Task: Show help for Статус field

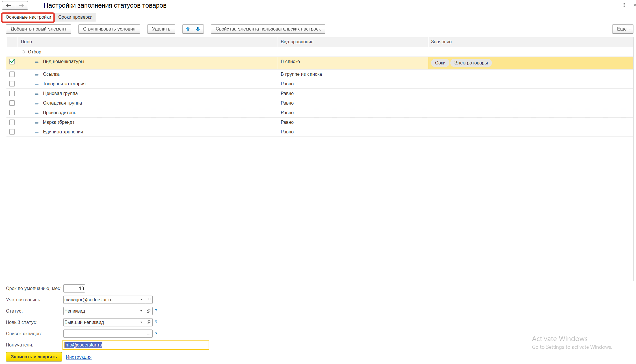Action: 156,311
